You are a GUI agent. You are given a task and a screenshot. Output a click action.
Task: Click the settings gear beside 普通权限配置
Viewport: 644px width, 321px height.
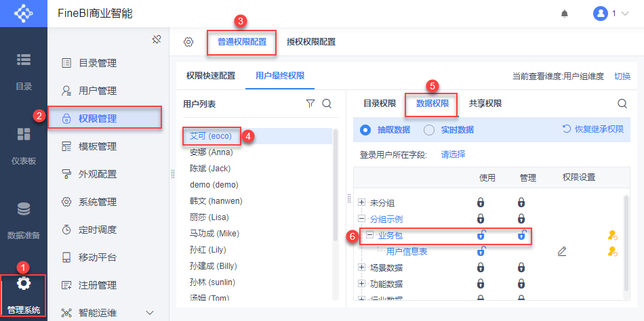click(x=188, y=42)
